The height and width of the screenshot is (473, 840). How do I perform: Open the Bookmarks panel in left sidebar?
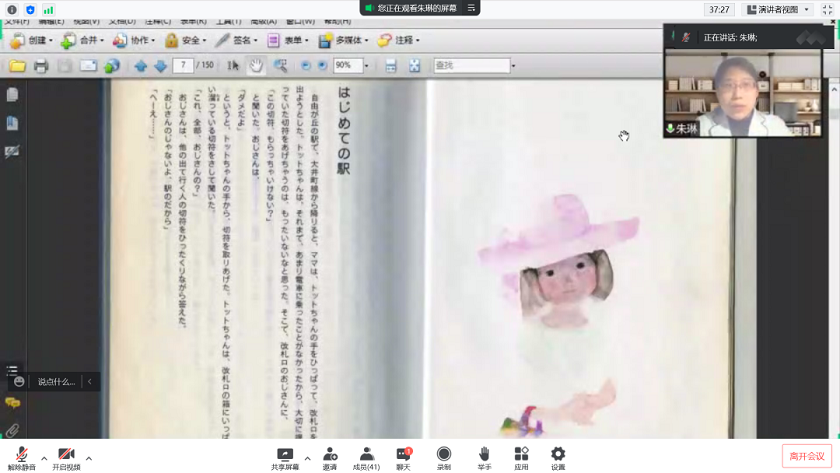pos(12,123)
